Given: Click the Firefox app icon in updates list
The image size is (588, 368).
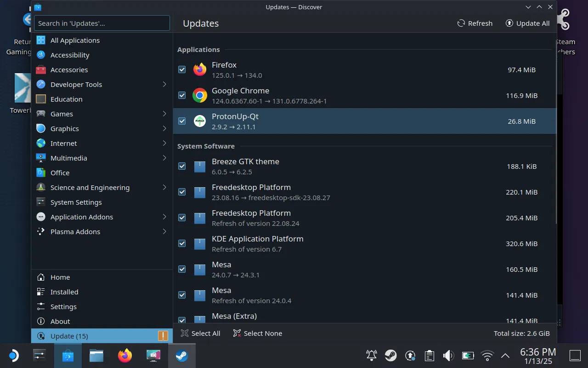Looking at the screenshot, I should pyautogui.click(x=200, y=70).
